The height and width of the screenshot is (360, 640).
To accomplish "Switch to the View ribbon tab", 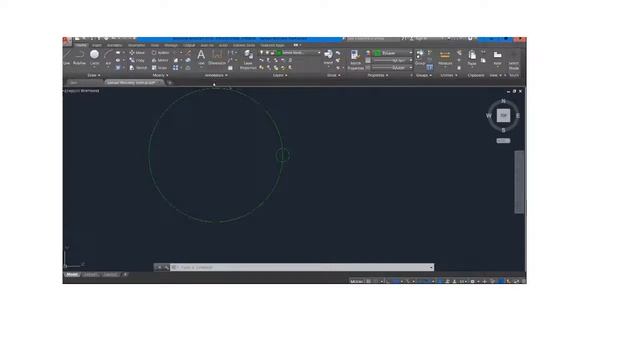I will 155,45.
